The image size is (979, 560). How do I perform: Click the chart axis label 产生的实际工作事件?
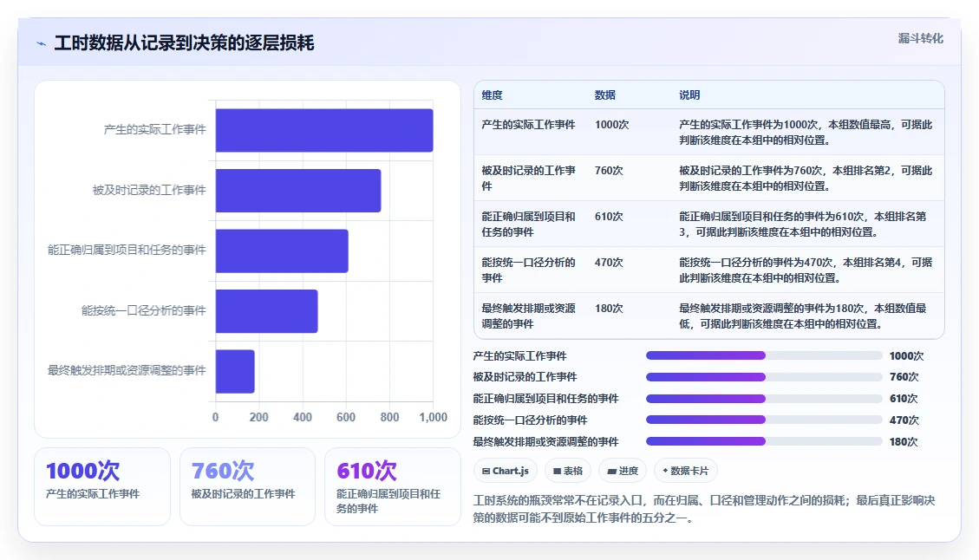[154, 129]
